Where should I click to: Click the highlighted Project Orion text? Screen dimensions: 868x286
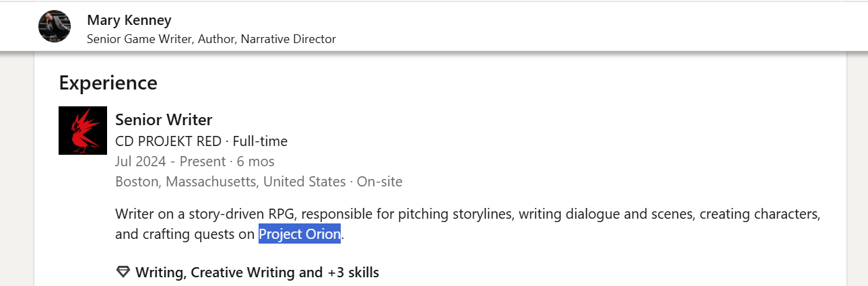(x=300, y=235)
